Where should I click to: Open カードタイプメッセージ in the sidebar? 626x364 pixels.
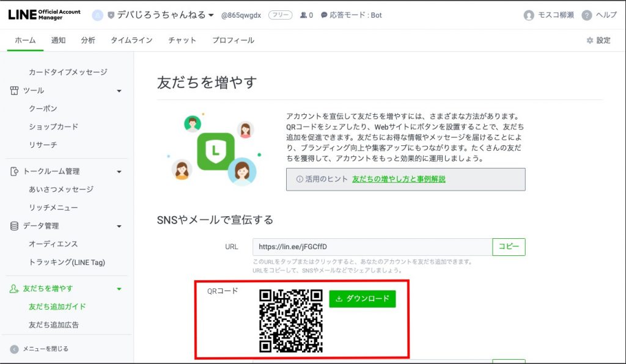(68, 72)
